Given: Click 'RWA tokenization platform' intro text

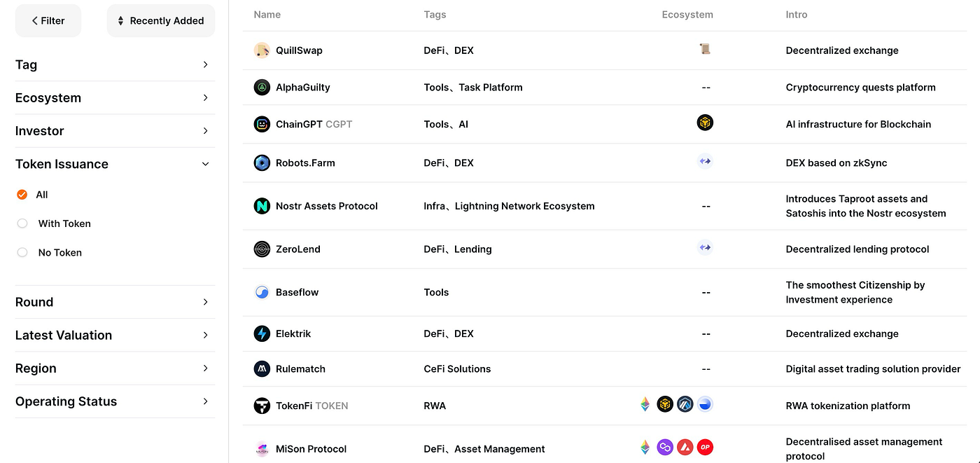Looking at the screenshot, I should tap(848, 406).
